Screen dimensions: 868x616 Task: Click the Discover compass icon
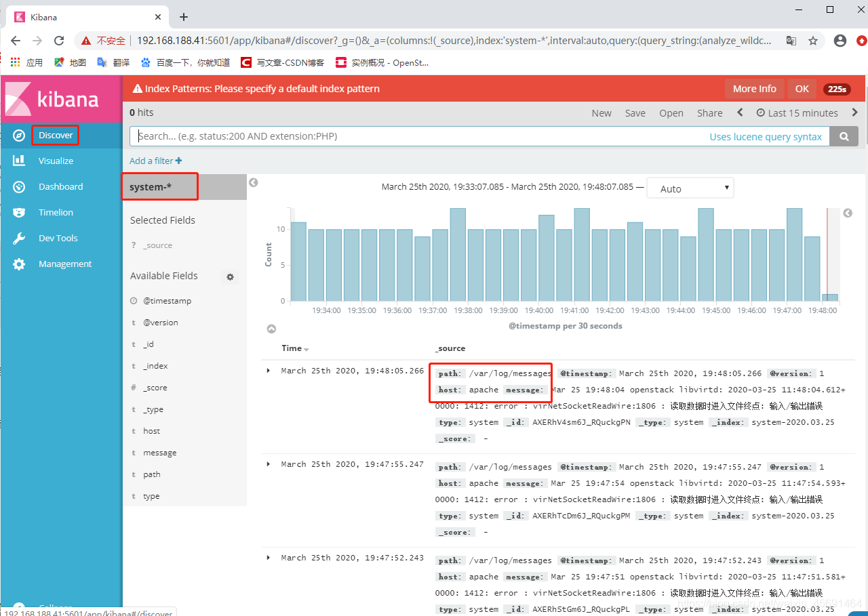(19, 136)
